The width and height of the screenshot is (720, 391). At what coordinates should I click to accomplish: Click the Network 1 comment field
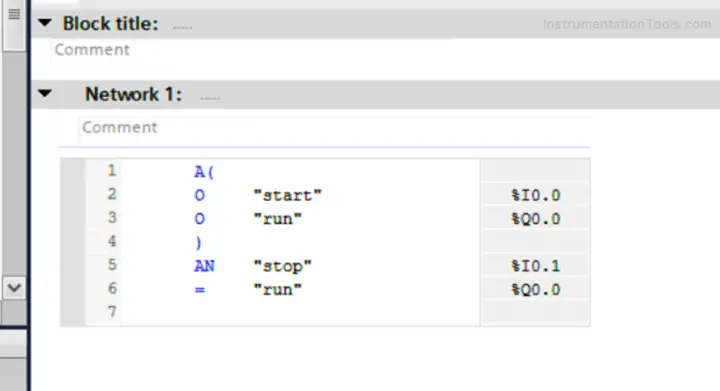335,128
